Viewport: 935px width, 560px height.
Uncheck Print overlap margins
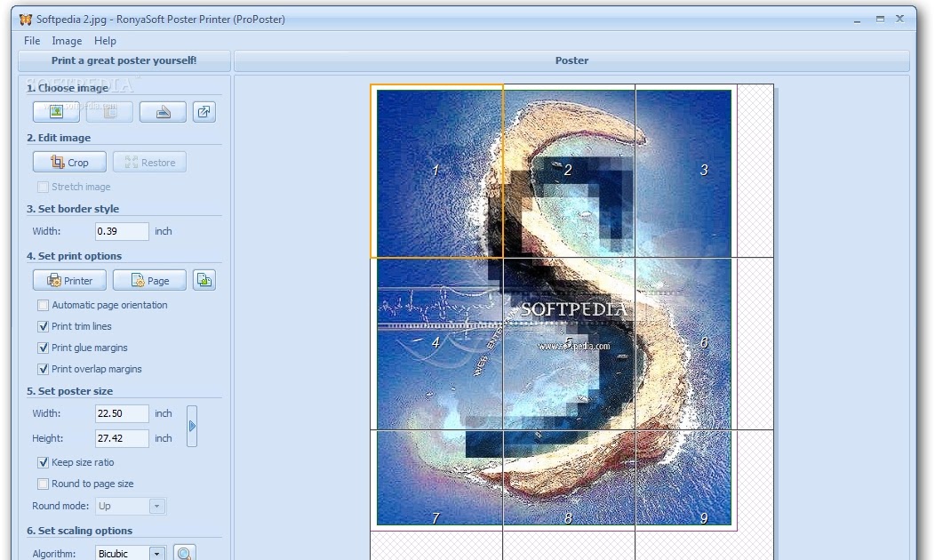coord(43,369)
